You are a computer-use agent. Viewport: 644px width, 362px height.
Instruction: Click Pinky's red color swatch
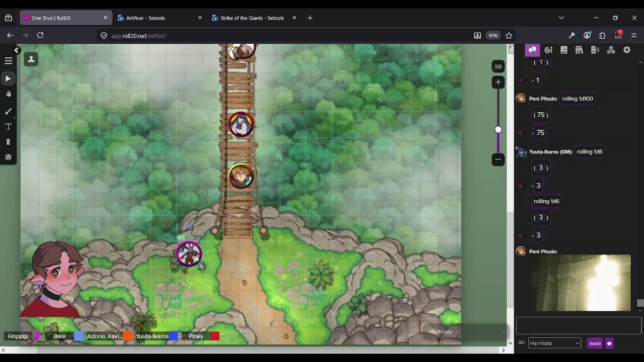(x=215, y=336)
